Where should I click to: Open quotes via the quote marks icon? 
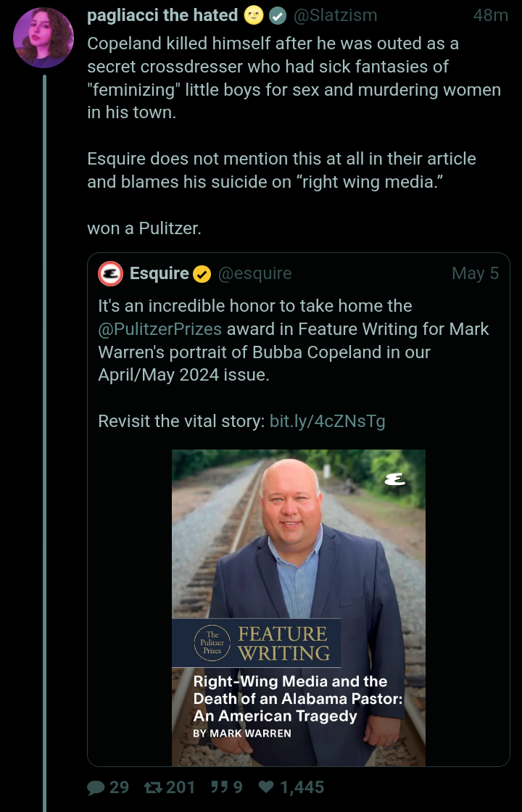point(219,787)
